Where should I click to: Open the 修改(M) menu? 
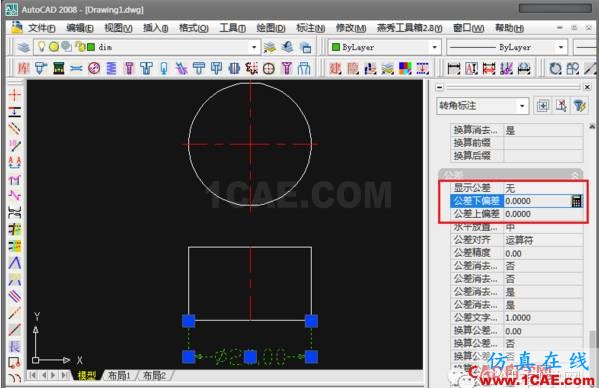pyautogui.click(x=351, y=28)
